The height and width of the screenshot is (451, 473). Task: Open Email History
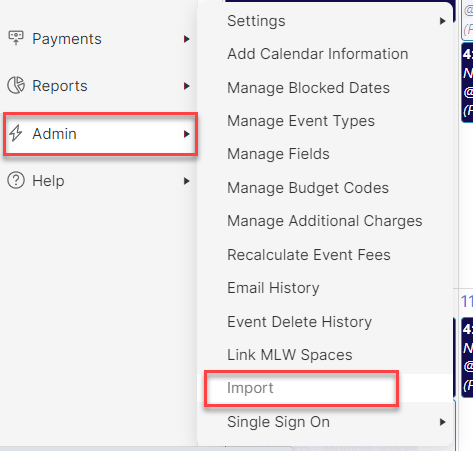(x=273, y=288)
